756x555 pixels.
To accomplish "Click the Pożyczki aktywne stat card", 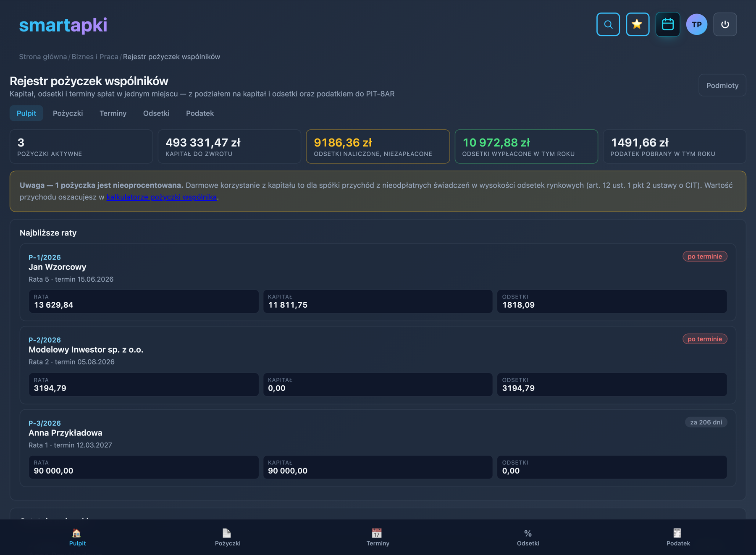I will pyautogui.click(x=81, y=147).
